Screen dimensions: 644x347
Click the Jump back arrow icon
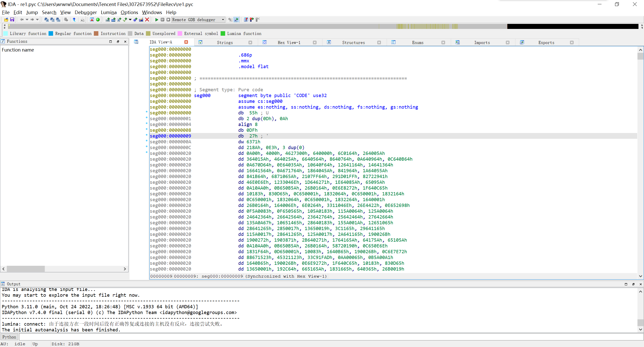22,20
